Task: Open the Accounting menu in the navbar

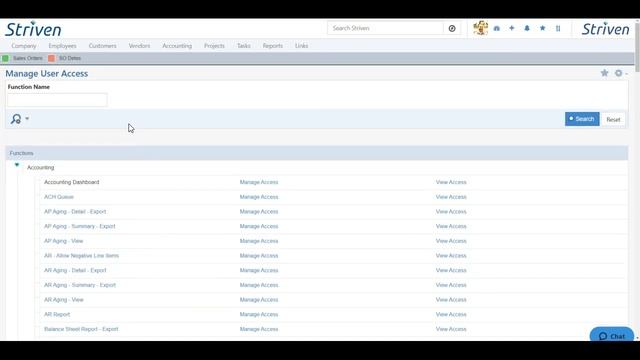Action: (177, 46)
